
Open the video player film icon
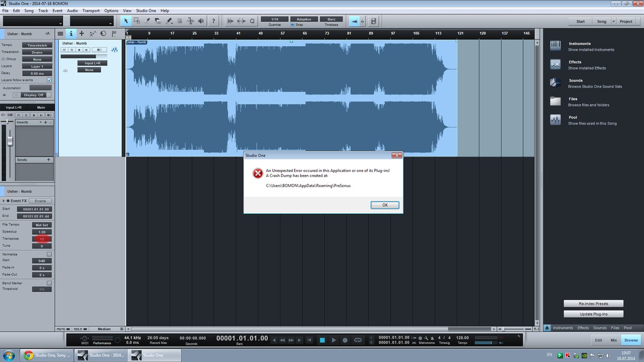point(373,21)
